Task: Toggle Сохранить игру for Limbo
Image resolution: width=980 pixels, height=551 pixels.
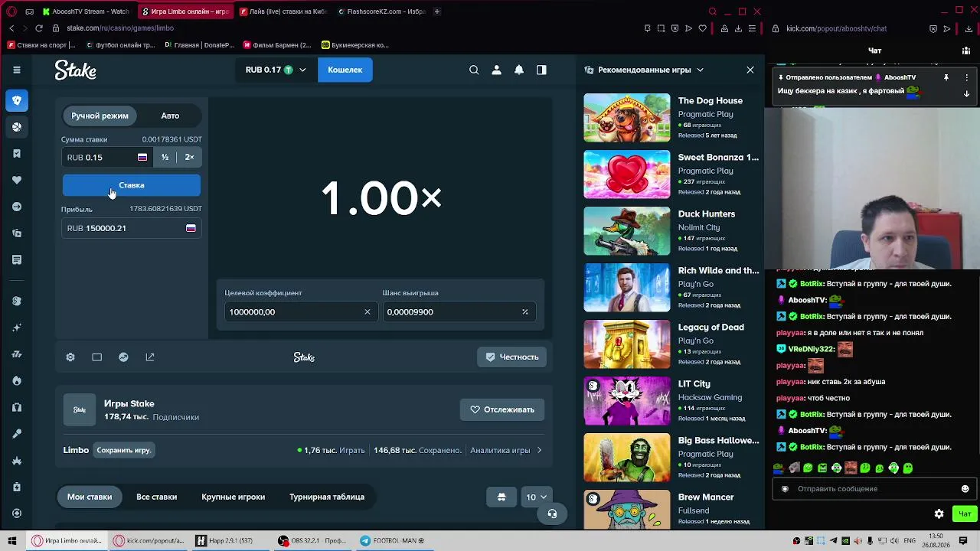Action: tap(124, 450)
